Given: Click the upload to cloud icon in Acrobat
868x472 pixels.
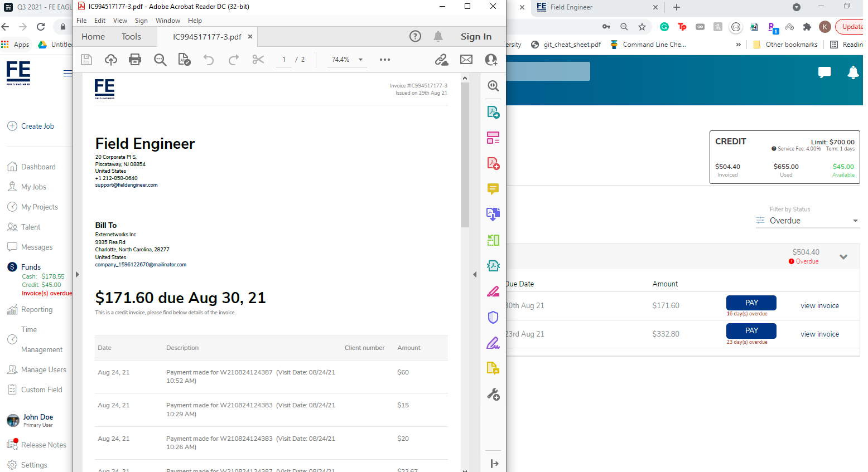Looking at the screenshot, I should pyautogui.click(x=111, y=60).
